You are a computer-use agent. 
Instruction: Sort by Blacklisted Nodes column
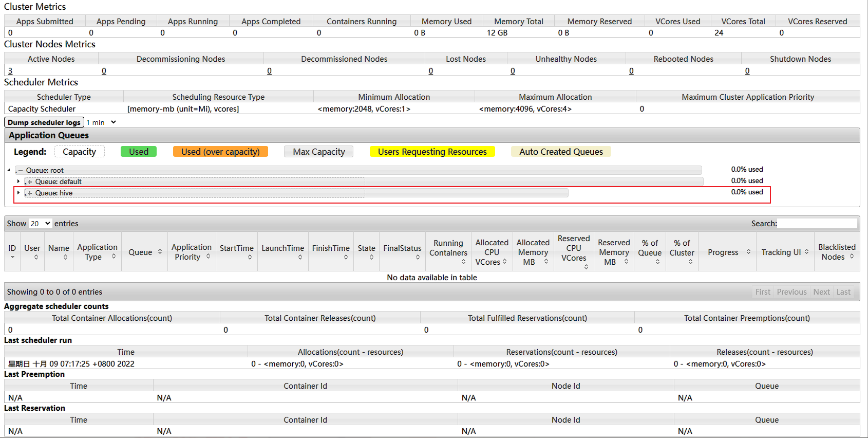pyautogui.click(x=852, y=257)
